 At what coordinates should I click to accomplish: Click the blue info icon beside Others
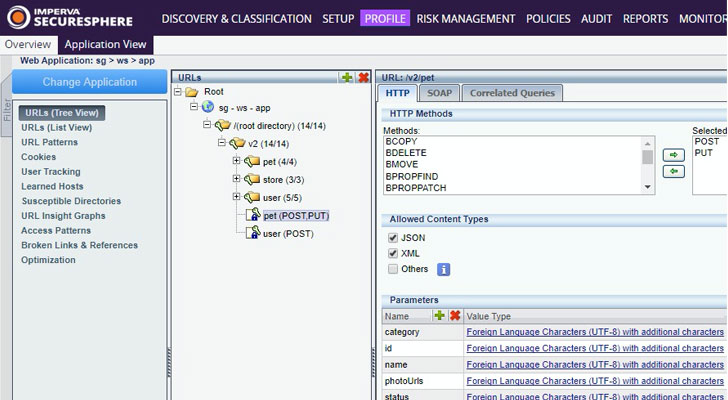(x=444, y=269)
